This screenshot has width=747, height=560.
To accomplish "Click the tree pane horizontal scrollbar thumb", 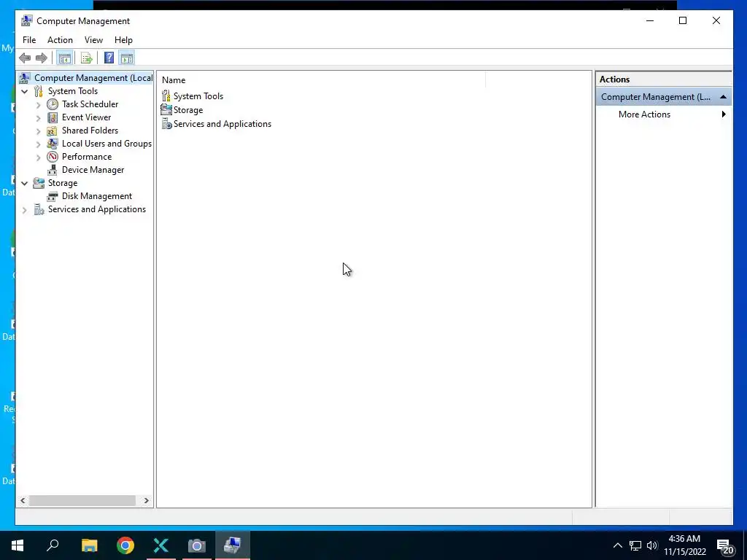I will [82, 500].
